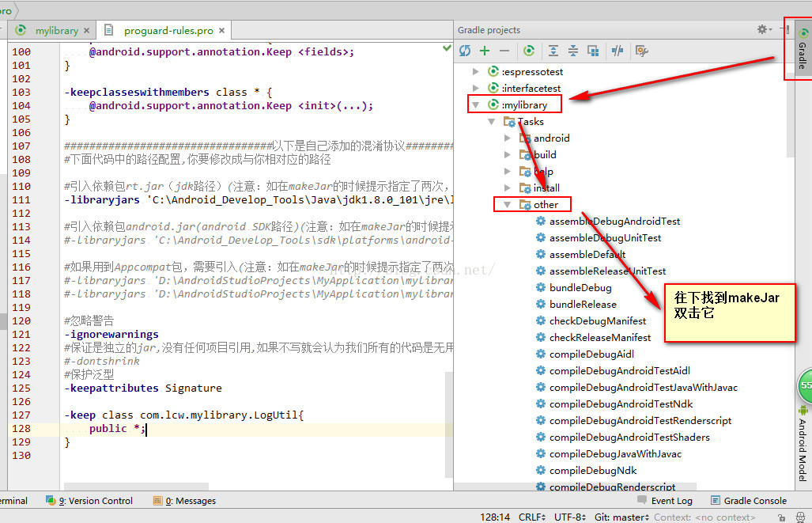Open Git master branch selector
Screen dimensions: 812x523
point(623,517)
